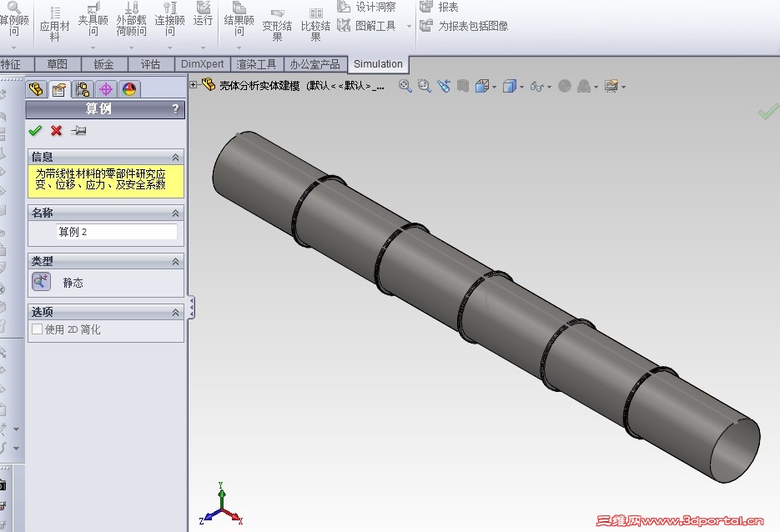Open Hide/Show Items dropdown arrow
The height and width of the screenshot is (532, 780).
pos(549,87)
